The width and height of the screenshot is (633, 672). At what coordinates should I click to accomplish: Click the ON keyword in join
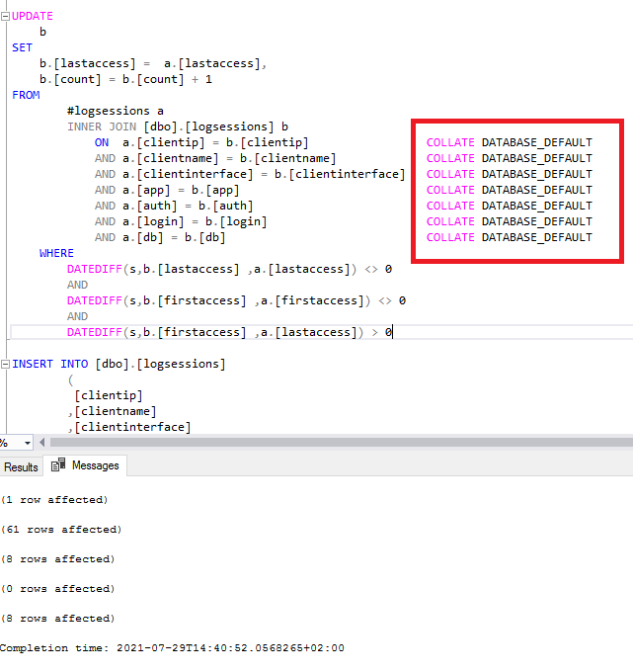[102, 142]
